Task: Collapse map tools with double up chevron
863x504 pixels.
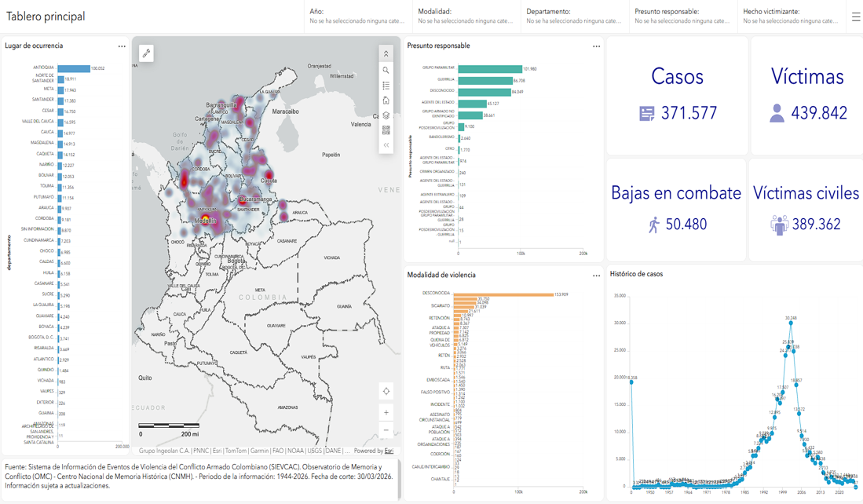Action: [x=386, y=54]
